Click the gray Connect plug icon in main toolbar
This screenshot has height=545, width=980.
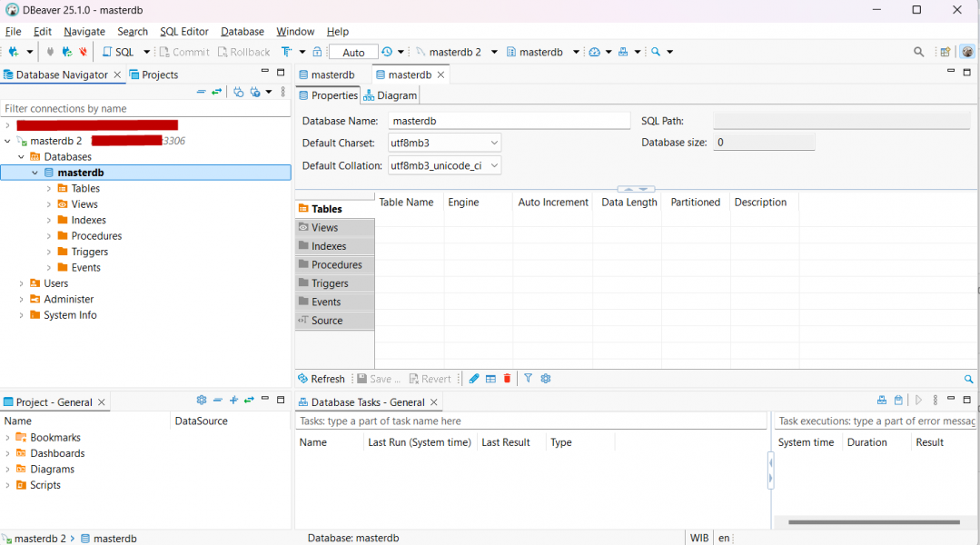pyautogui.click(x=50, y=52)
